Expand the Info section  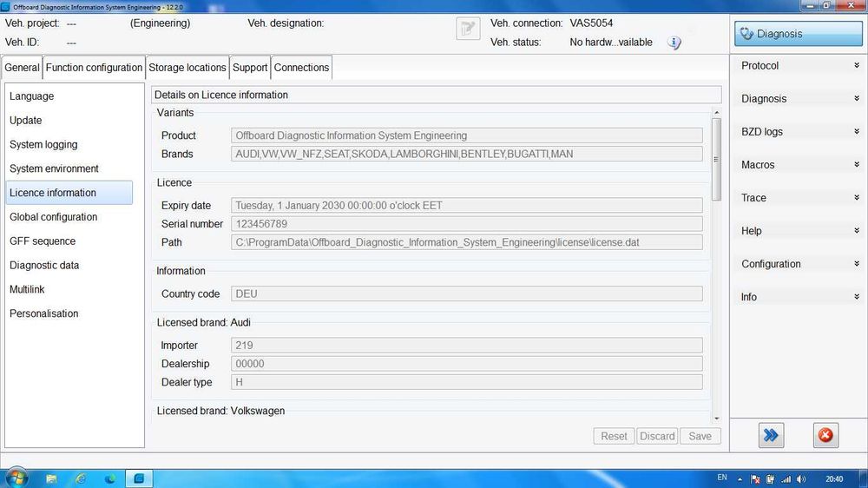click(x=799, y=297)
